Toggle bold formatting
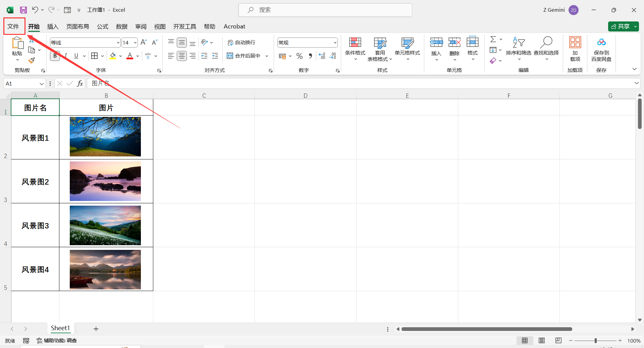Image resolution: width=644 pixels, height=348 pixels. coord(55,56)
